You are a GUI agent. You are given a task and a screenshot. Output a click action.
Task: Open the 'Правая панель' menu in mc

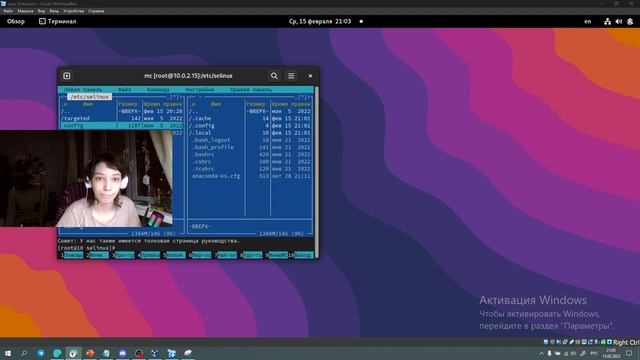[251, 89]
